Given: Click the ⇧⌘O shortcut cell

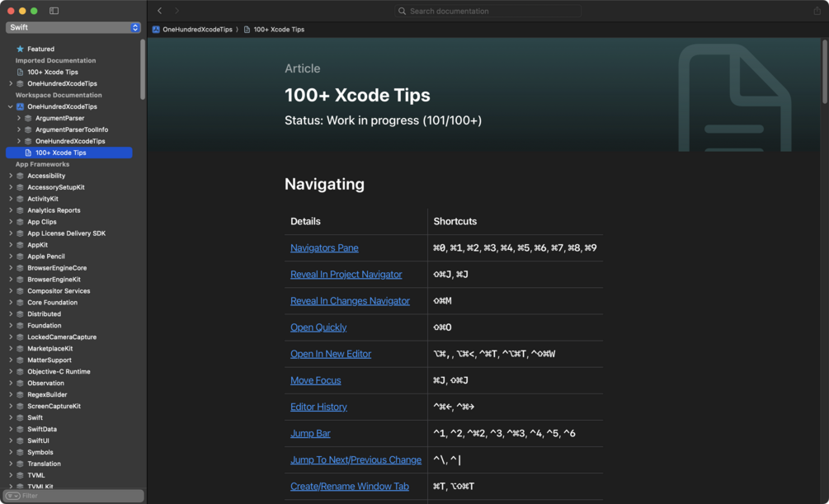Looking at the screenshot, I should pos(515,327).
